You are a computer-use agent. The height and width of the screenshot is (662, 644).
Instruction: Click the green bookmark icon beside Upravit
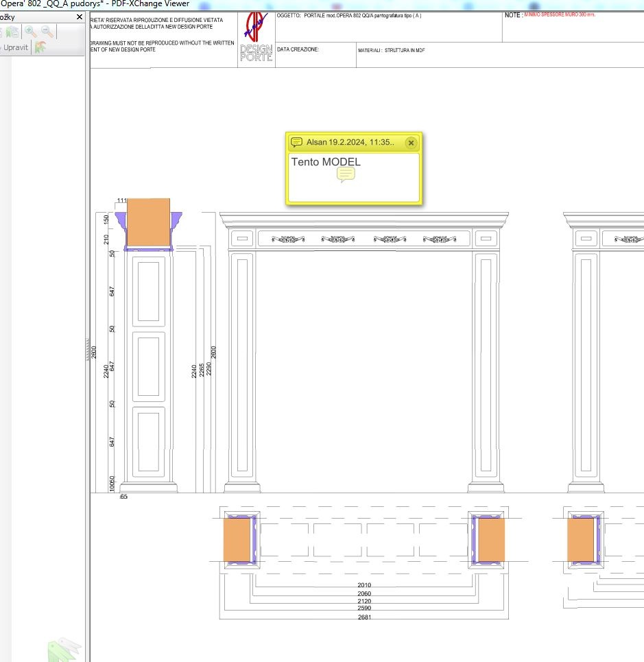(x=40, y=48)
